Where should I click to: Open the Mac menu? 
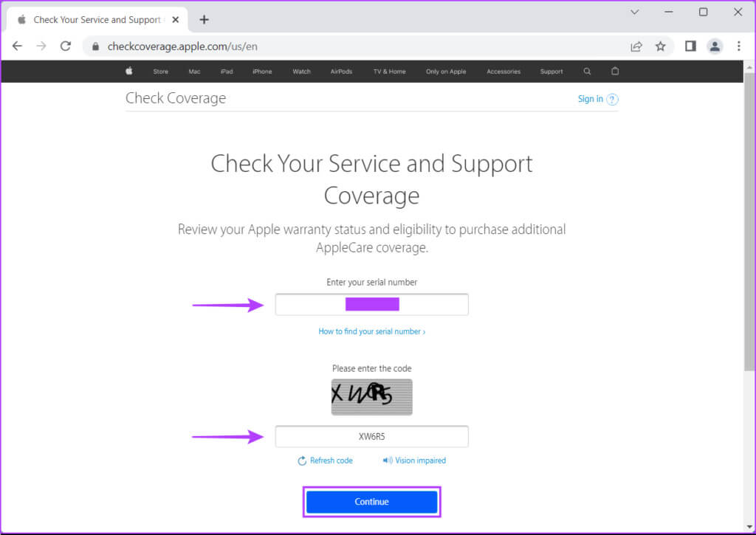pos(194,72)
